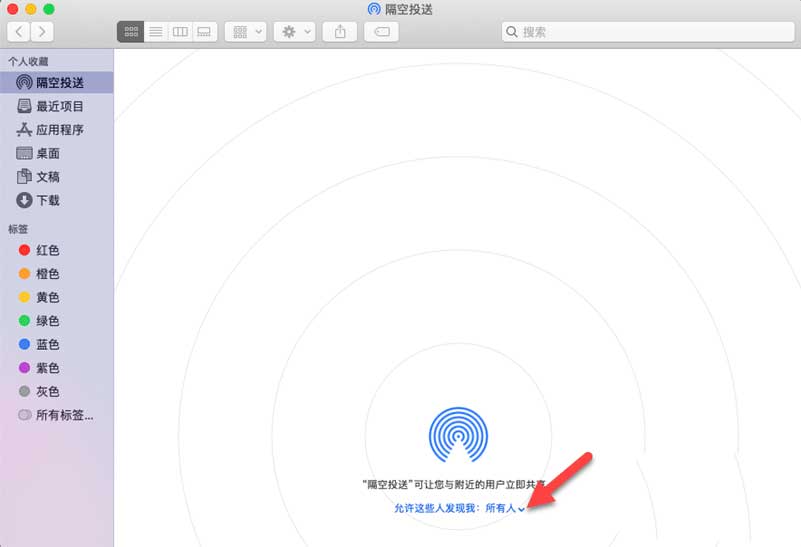Screen dimensions: 801x547
Task: Select the 橙色 orange tag
Action: point(57,273)
